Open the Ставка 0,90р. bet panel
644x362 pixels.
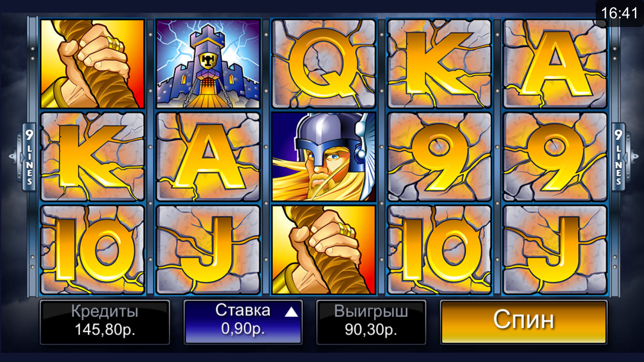point(243,322)
